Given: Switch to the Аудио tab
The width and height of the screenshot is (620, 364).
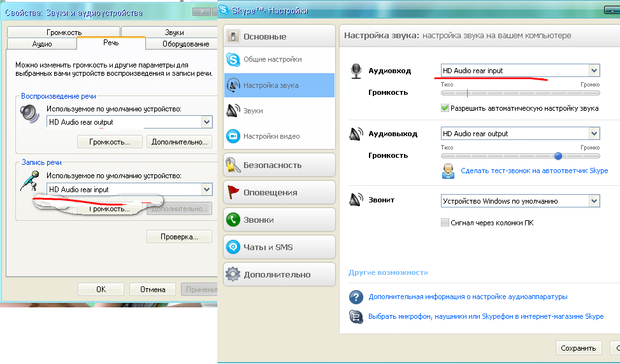Looking at the screenshot, I should click(x=42, y=44).
